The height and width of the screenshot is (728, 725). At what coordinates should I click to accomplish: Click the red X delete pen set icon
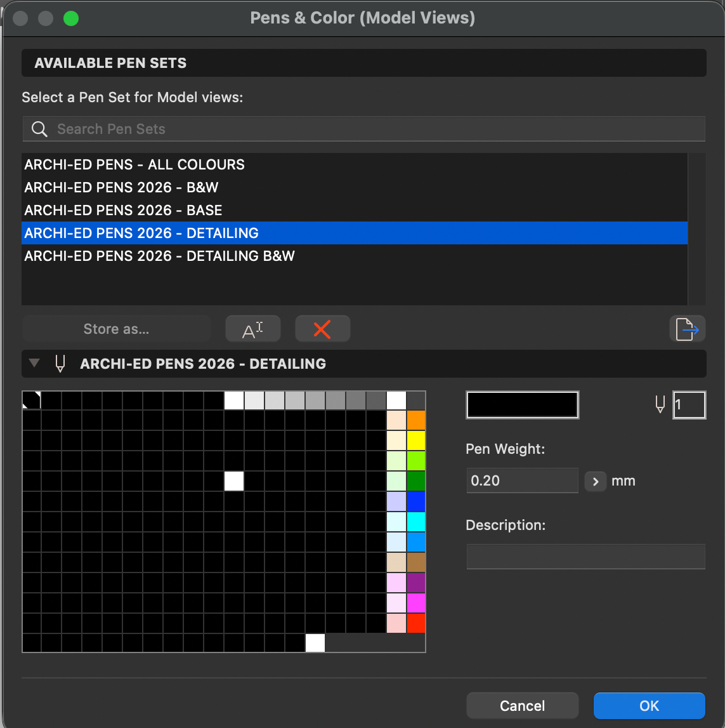coord(322,329)
